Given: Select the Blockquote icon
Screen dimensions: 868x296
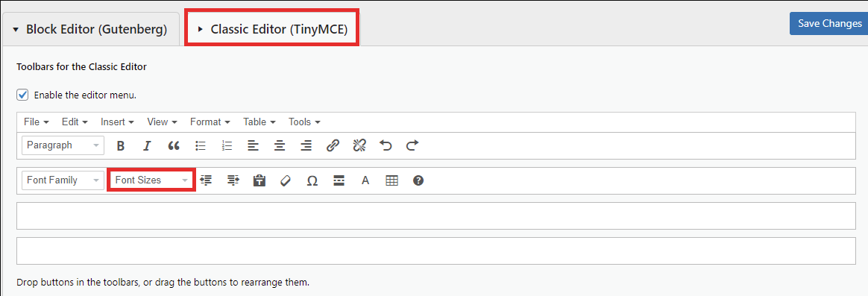Looking at the screenshot, I should point(174,145).
